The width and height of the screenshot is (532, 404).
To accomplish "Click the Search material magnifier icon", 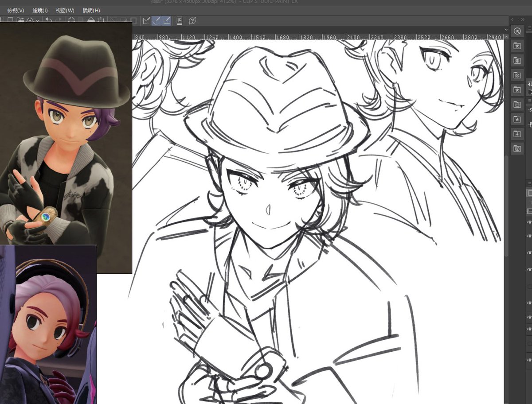I will click(517, 31).
